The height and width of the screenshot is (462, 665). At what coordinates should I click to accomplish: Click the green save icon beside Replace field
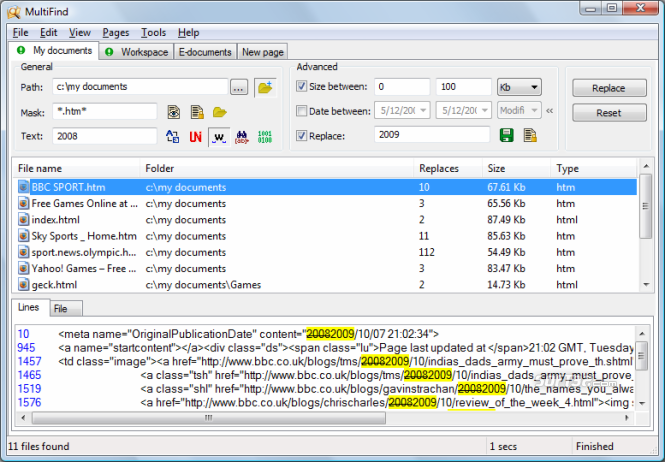pyautogui.click(x=506, y=135)
